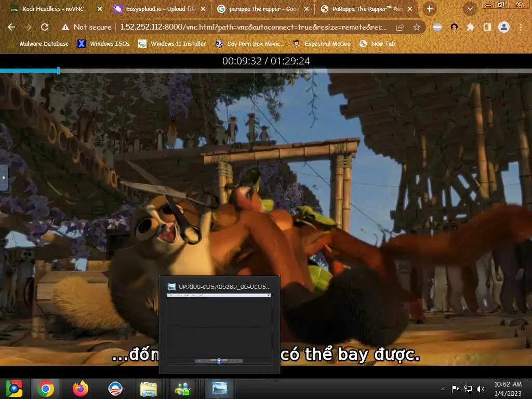Open the Windows Start button
This screenshot has height=399, width=532.
click(14, 389)
